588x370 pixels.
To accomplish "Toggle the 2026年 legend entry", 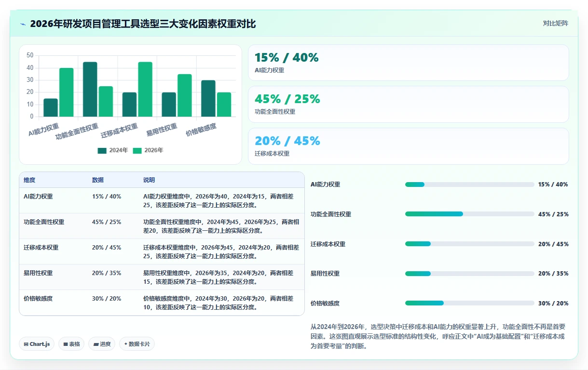I will tap(148, 150).
